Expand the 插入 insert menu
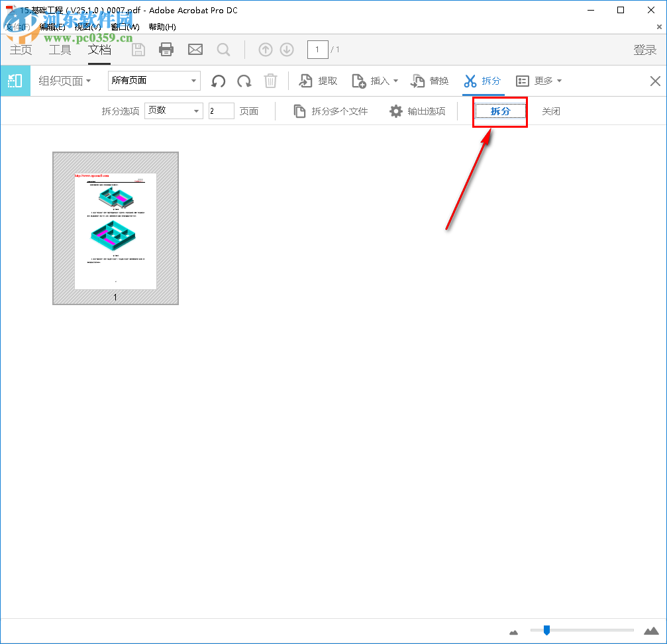The height and width of the screenshot is (644, 667). click(x=375, y=81)
